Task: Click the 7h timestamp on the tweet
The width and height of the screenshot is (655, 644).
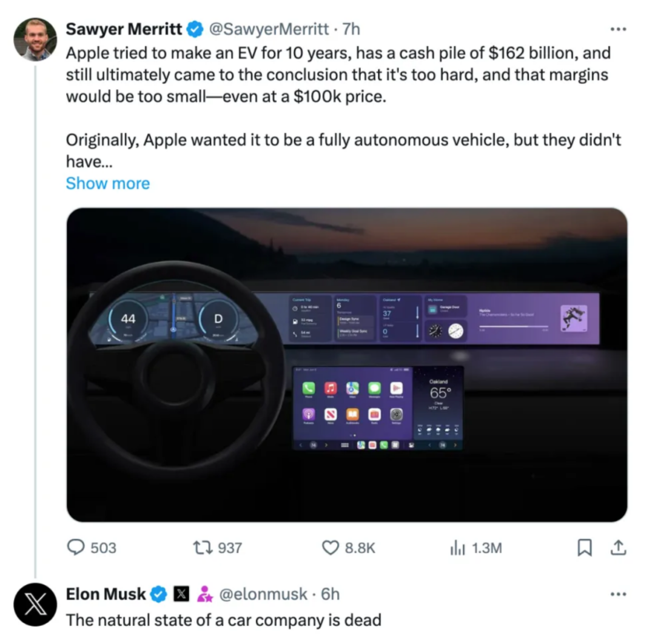Action: [351, 29]
